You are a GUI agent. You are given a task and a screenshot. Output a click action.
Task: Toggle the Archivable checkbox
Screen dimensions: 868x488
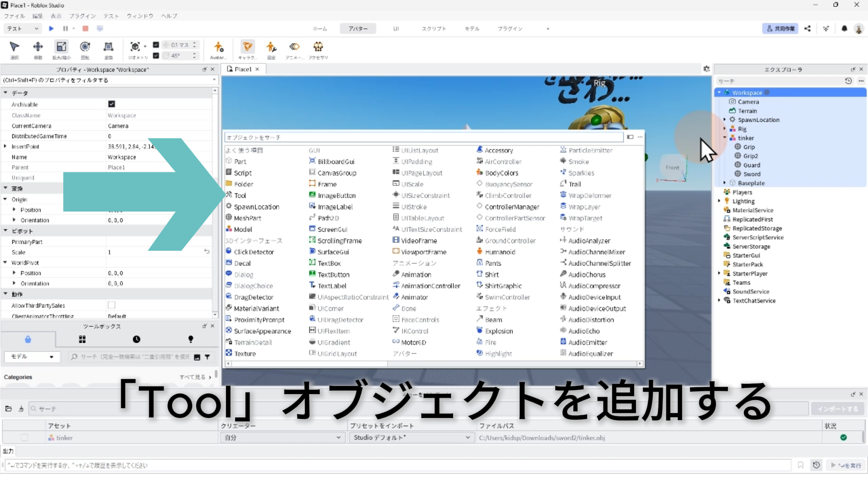112,104
